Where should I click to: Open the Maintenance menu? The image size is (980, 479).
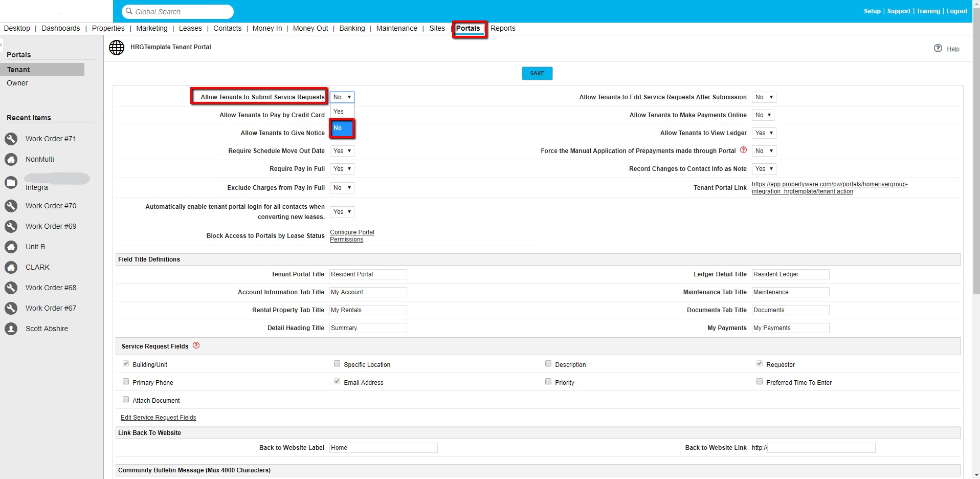pyautogui.click(x=396, y=28)
